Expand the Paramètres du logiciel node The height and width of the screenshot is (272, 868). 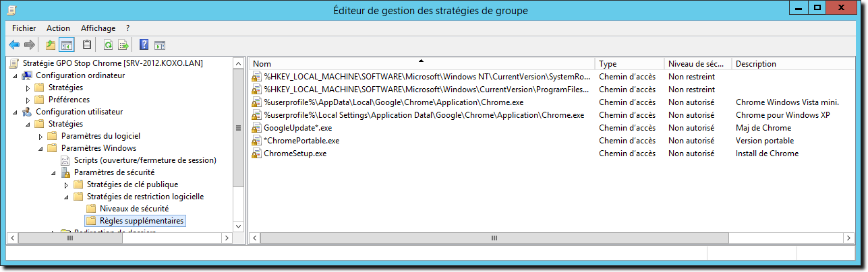coord(40,137)
